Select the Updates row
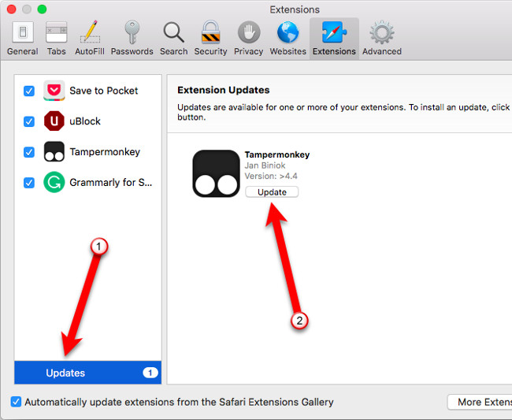This screenshot has width=512, height=420. pos(88,373)
